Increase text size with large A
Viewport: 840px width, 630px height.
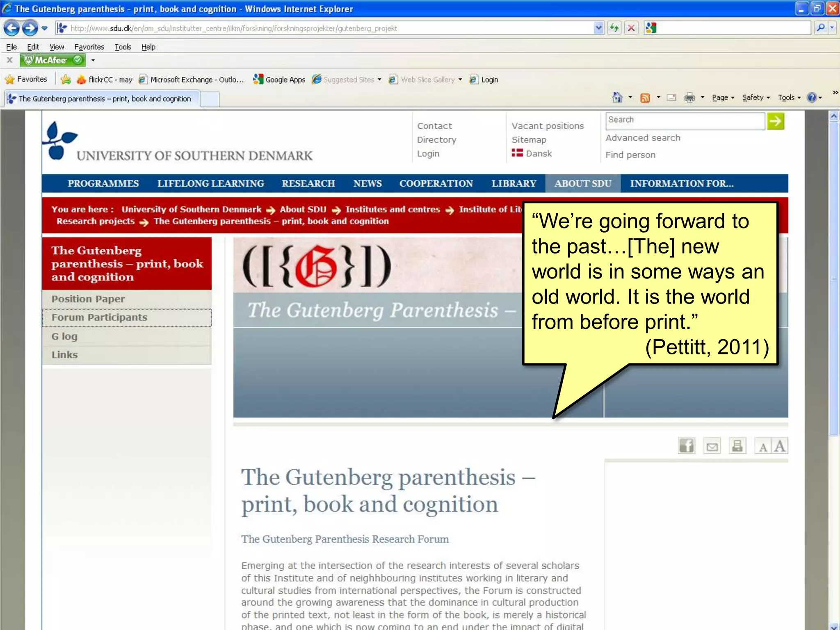(x=780, y=446)
